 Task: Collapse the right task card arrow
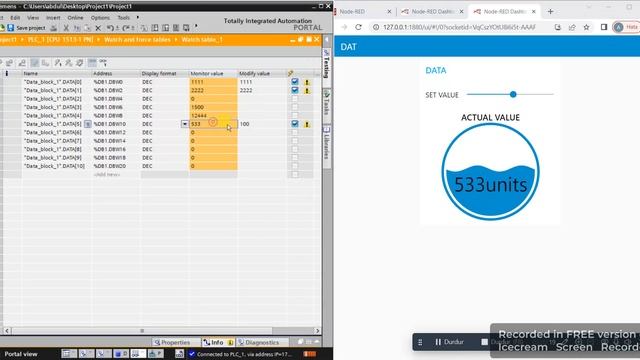point(327,40)
